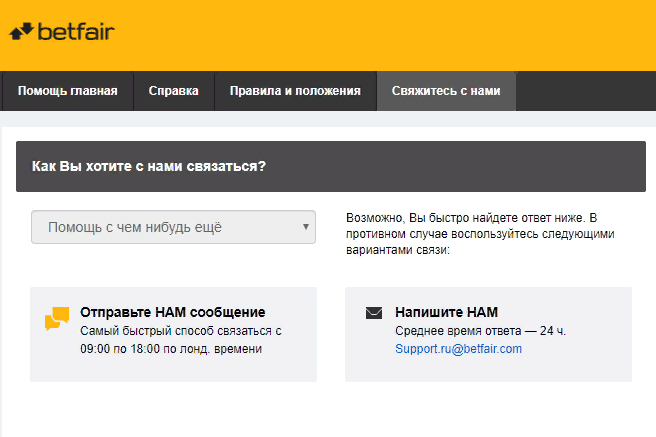Select the Свяжитесь с нами tab
The height and width of the screenshot is (437, 656).
tap(446, 91)
